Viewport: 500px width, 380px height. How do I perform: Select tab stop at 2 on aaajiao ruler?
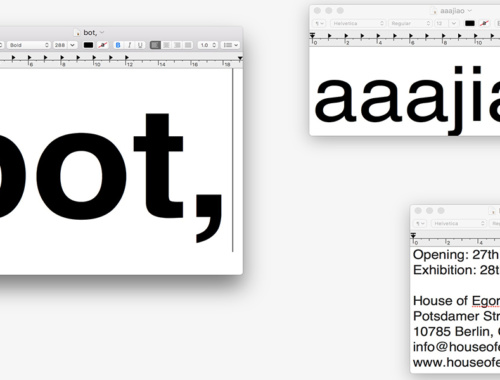point(346,36)
